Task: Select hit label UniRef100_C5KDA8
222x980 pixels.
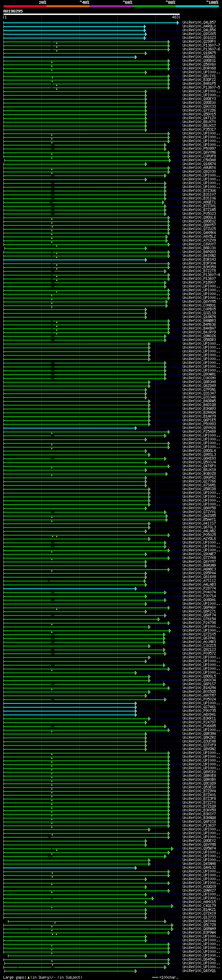Action: click(199, 160)
